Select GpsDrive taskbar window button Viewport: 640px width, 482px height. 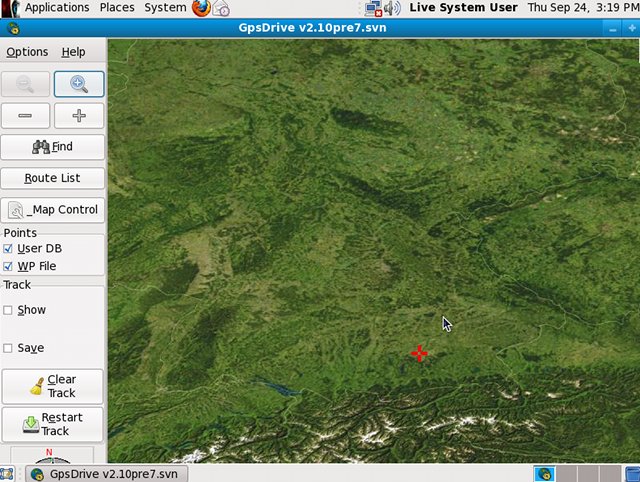107,474
